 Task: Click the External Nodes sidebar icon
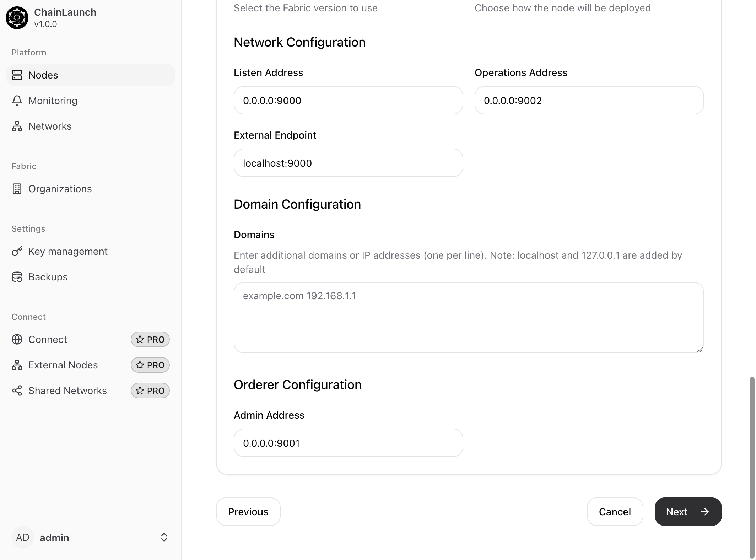17,365
